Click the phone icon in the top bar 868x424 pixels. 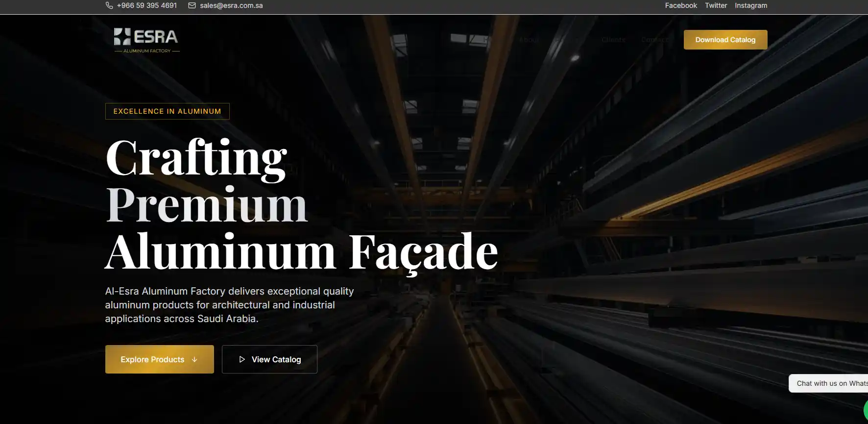(109, 5)
